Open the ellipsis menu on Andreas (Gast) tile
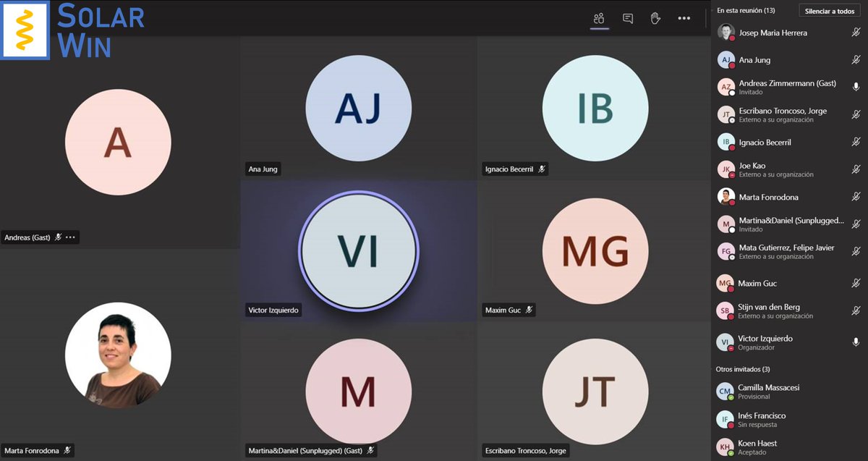 pos(70,237)
